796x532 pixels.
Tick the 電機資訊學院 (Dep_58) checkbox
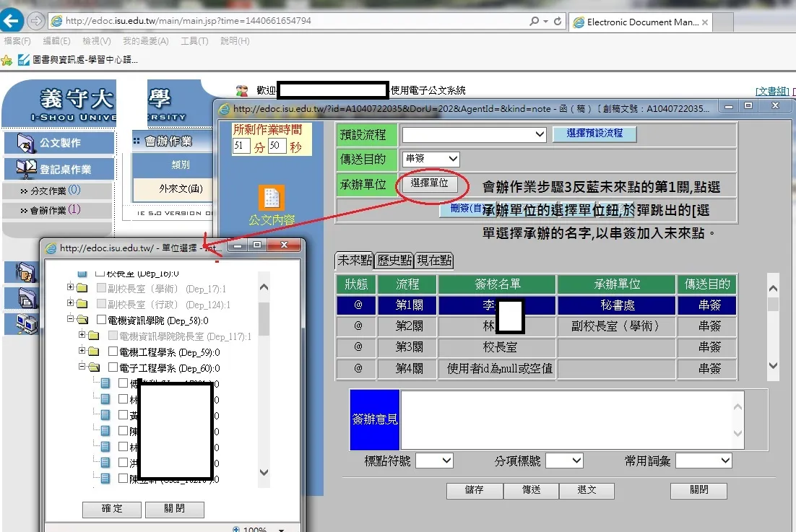point(101,320)
